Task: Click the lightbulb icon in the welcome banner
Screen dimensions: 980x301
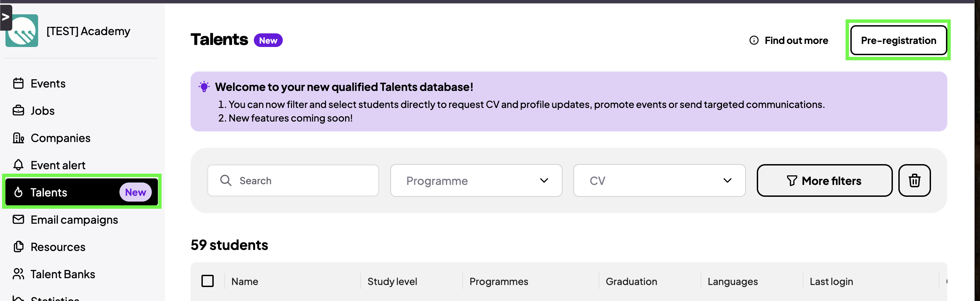Action: (204, 87)
